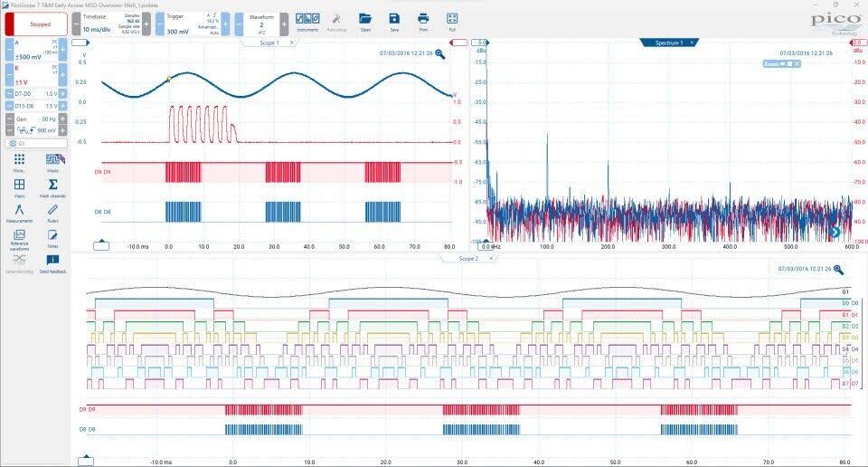
Task: Select the Rulers tool
Action: pyautogui.click(x=52, y=213)
